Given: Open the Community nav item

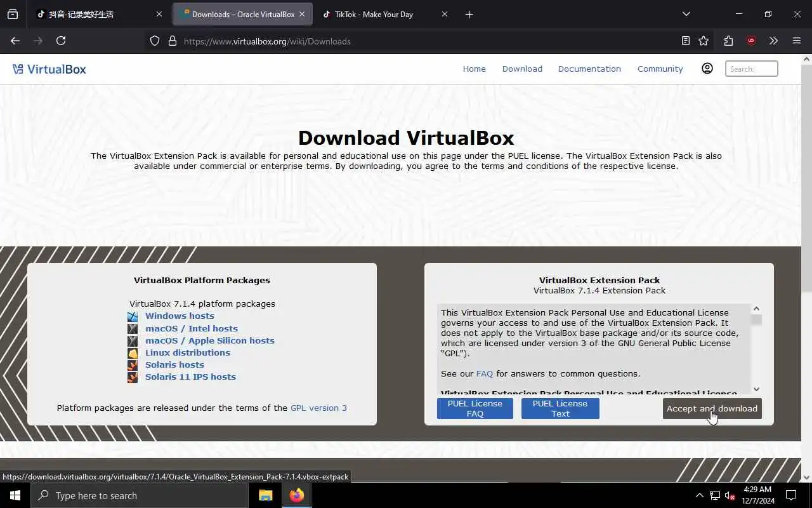Looking at the screenshot, I should (660, 69).
